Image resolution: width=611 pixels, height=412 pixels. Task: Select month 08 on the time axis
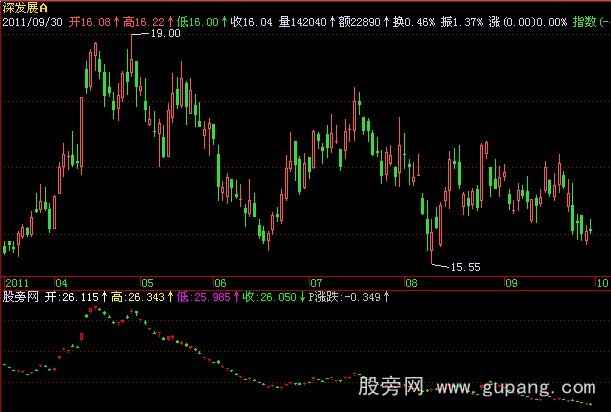(x=411, y=283)
